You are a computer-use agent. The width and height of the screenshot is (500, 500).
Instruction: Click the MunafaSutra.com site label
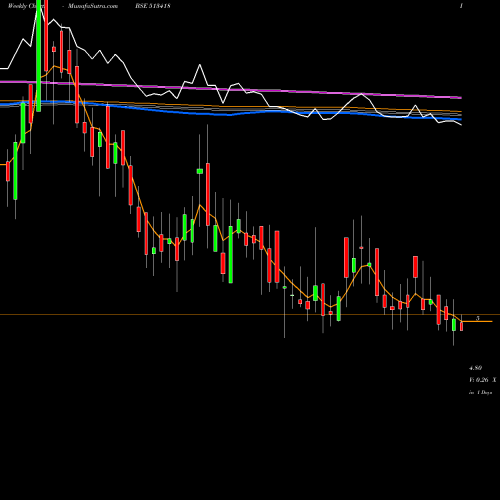coord(93,6)
